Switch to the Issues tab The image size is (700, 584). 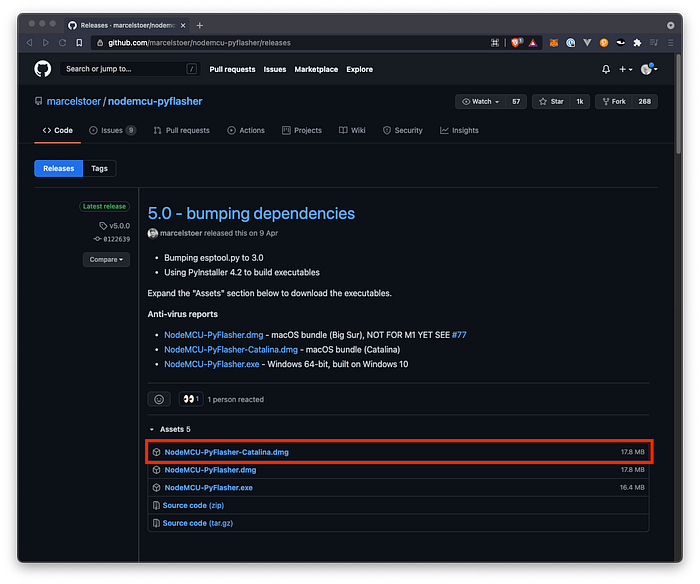[112, 130]
